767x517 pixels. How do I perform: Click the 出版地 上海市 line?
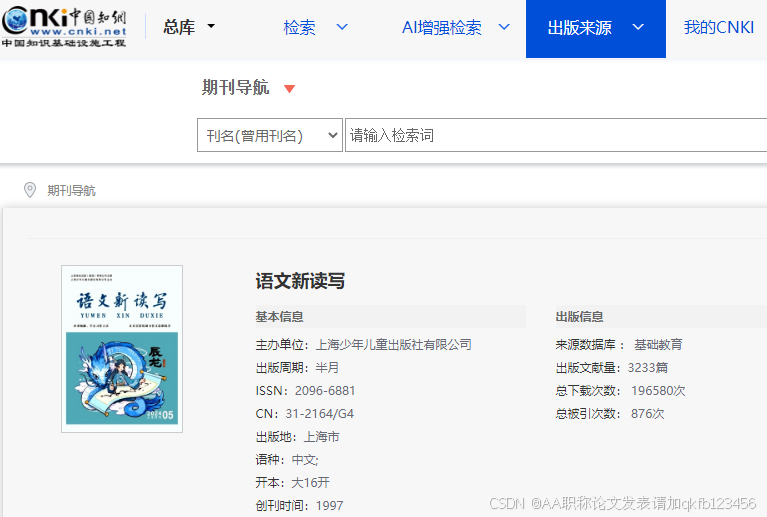pyautogui.click(x=297, y=437)
